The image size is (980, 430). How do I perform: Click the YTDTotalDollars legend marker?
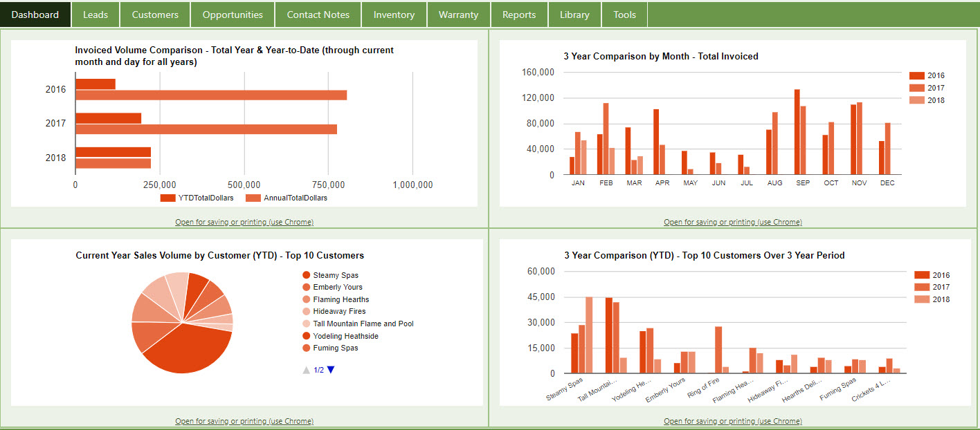pos(167,198)
